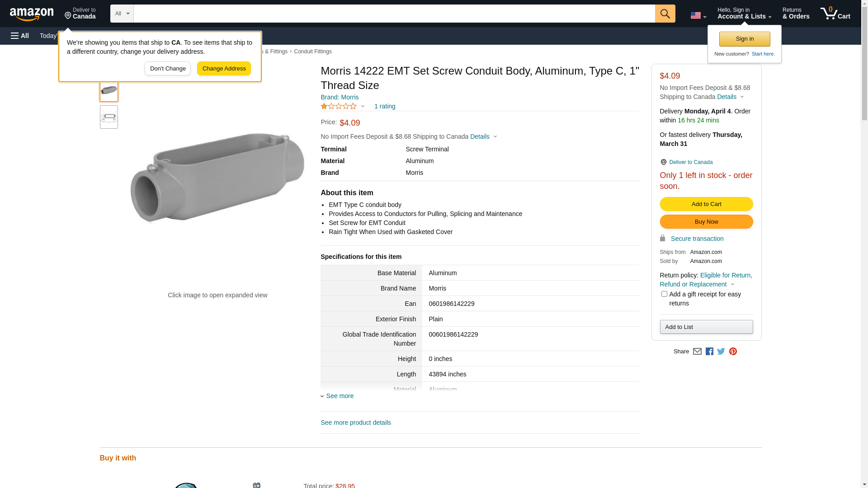Open the Add to List dropdown
The height and width of the screenshot is (488, 868).
tap(706, 327)
